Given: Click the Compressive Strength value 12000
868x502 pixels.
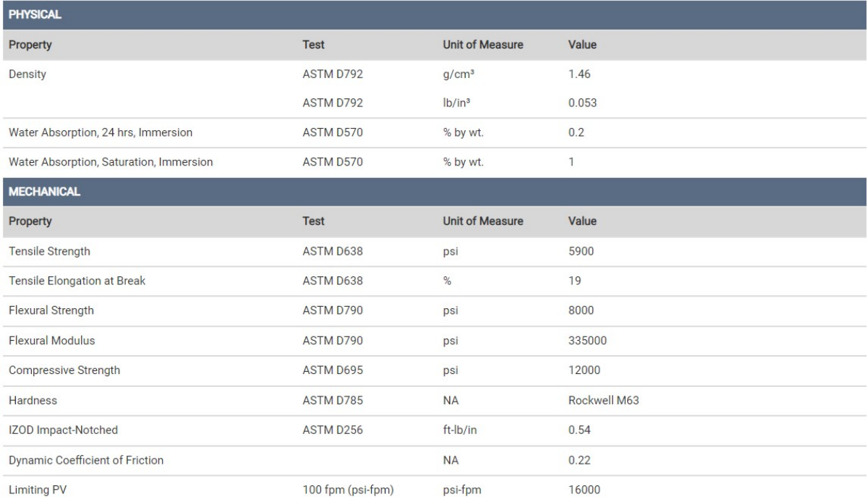Looking at the screenshot, I should [x=584, y=370].
